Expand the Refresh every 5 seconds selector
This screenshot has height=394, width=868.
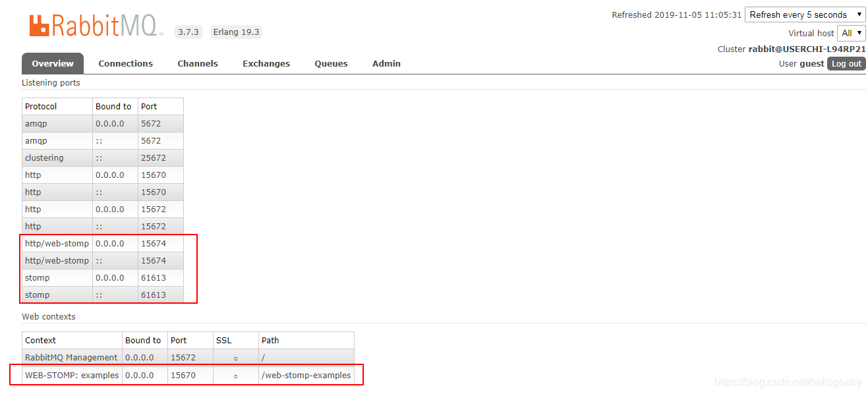tap(805, 14)
